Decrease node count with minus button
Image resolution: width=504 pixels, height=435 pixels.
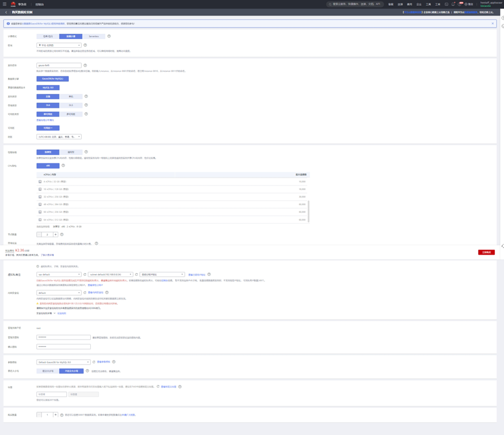[x=39, y=234]
